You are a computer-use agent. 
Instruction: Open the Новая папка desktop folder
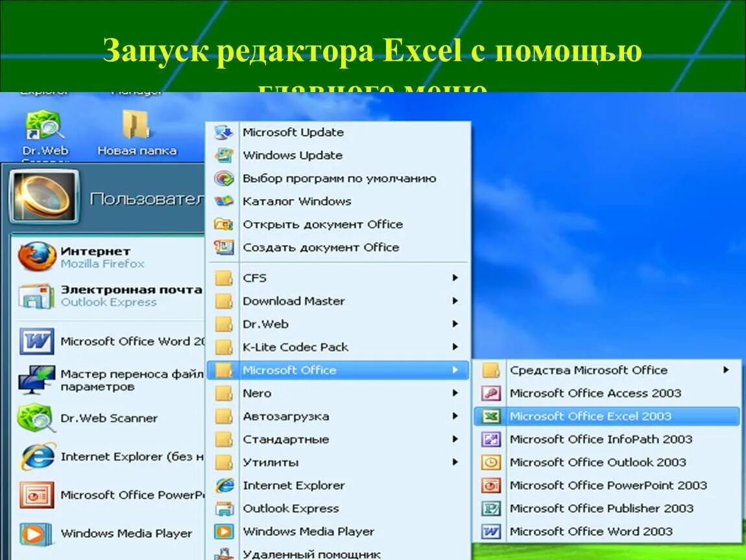point(136,124)
